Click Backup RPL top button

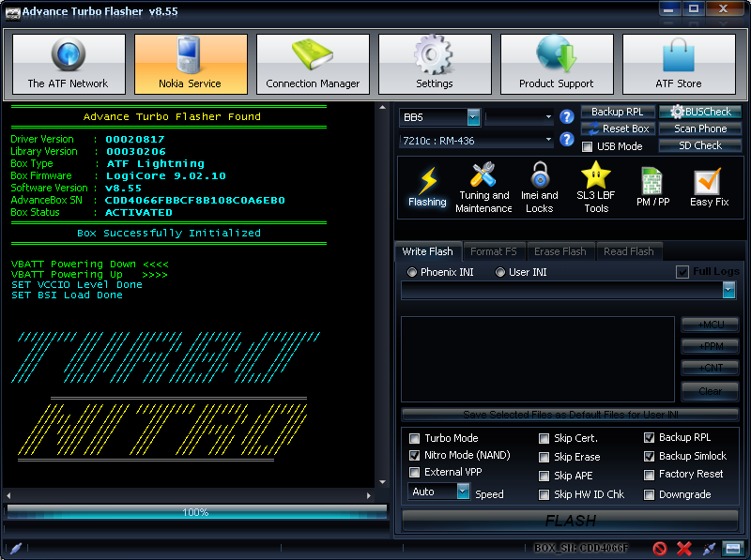point(618,112)
